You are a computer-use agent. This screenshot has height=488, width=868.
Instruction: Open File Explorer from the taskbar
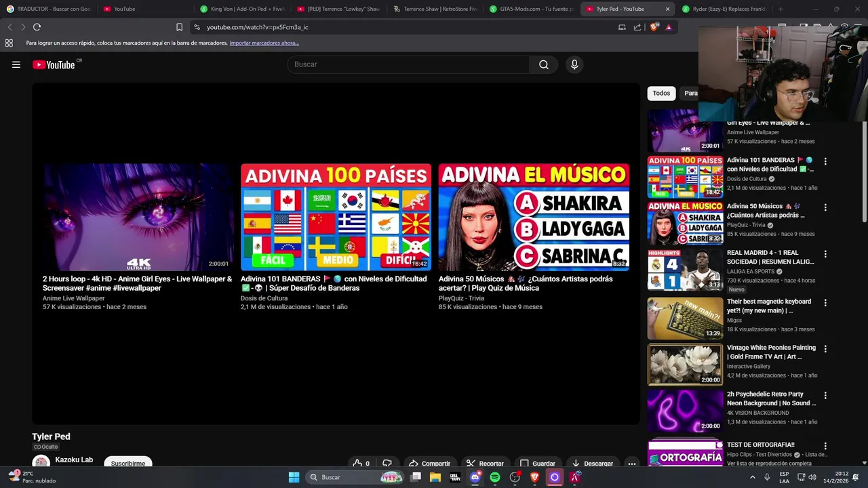[x=435, y=477]
